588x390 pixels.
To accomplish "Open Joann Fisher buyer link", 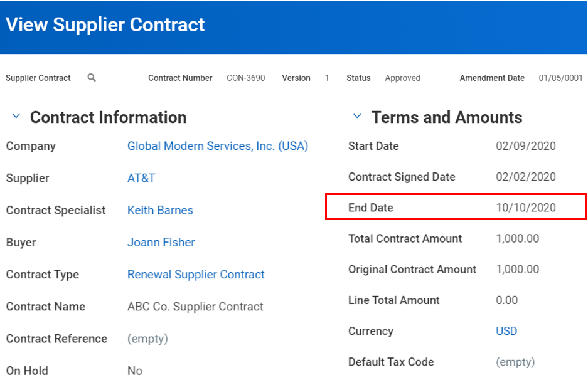I will pyautogui.click(x=161, y=243).
